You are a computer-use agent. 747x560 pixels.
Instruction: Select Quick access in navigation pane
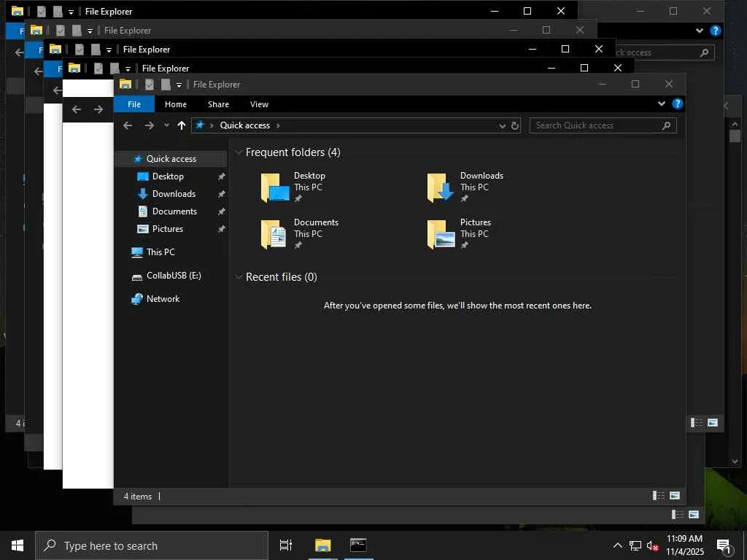tap(171, 158)
